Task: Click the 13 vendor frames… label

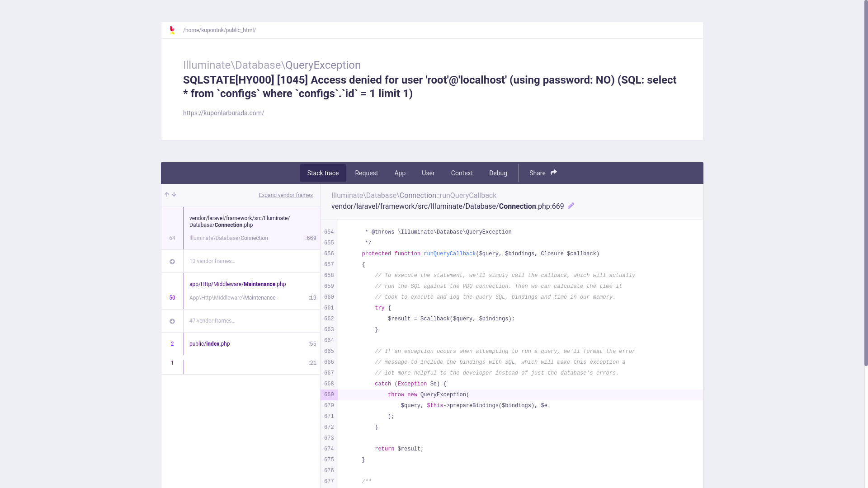Action: pos(212,261)
